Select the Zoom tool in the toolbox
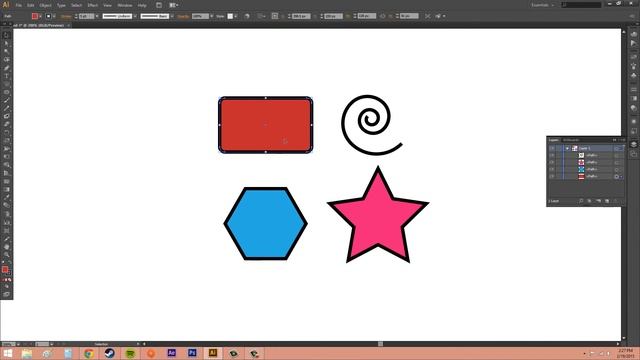The image size is (640, 360). tap(7, 255)
